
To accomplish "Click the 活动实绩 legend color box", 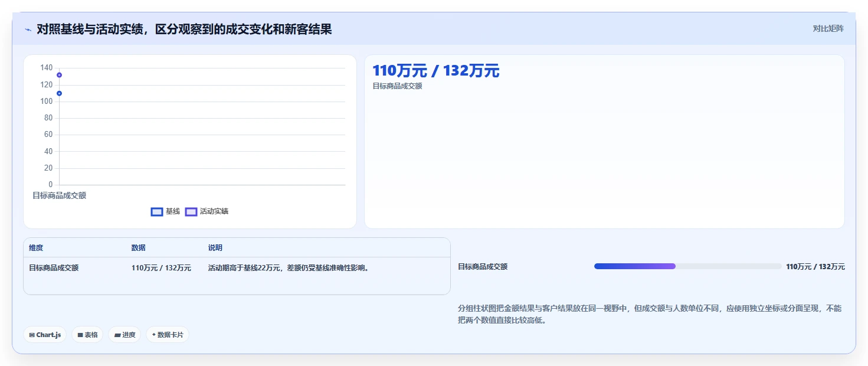I will pyautogui.click(x=191, y=212).
